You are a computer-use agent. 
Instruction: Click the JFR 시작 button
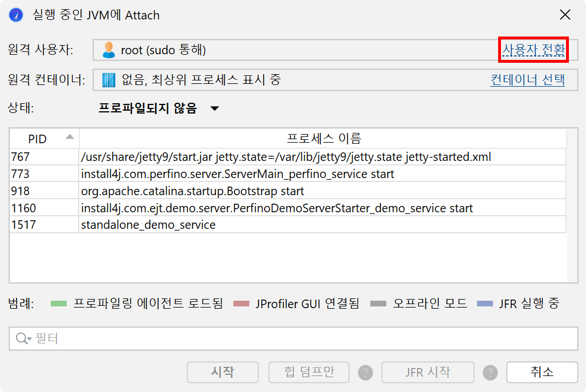428,372
